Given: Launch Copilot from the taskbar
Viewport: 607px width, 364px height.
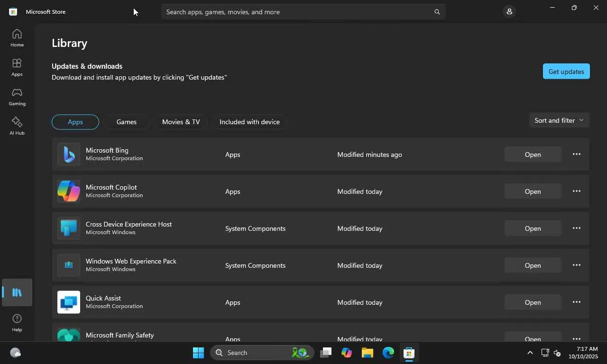Looking at the screenshot, I should 347,353.
